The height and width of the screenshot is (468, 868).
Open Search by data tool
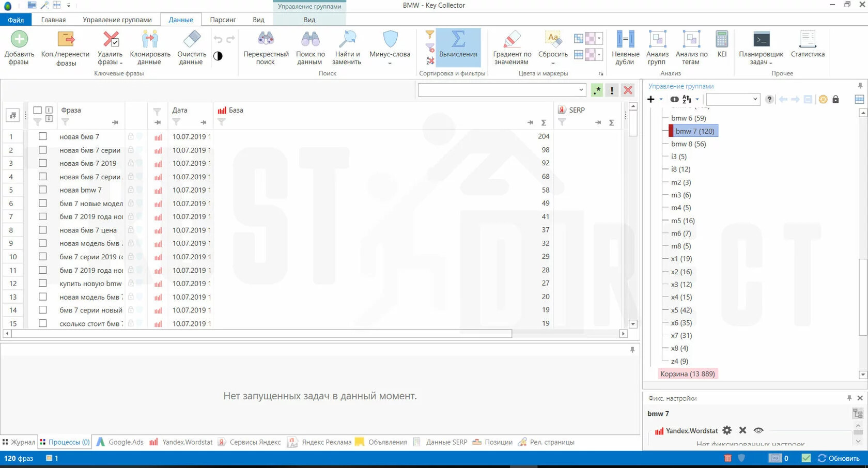point(310,48)
